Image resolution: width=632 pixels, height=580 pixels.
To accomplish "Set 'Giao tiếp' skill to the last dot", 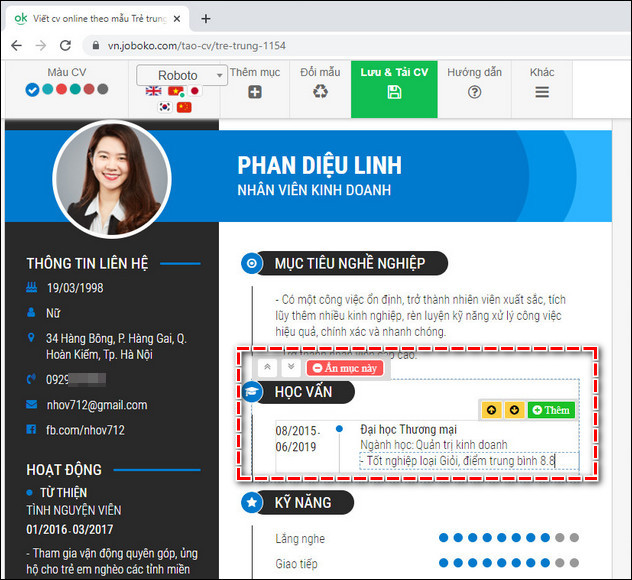I will point(574,563).
